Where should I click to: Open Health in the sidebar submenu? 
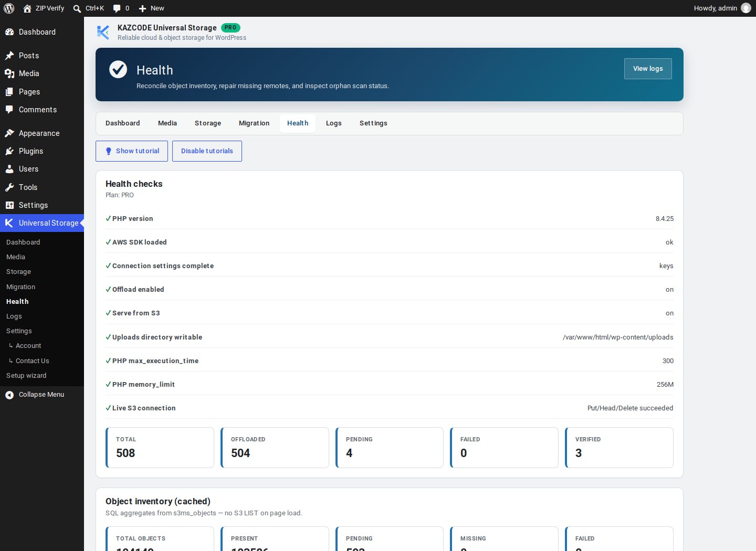(17, 302)
